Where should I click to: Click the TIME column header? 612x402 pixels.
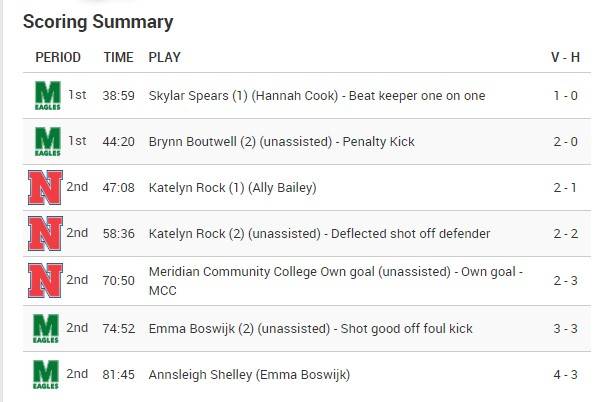[x=118, y=57]
